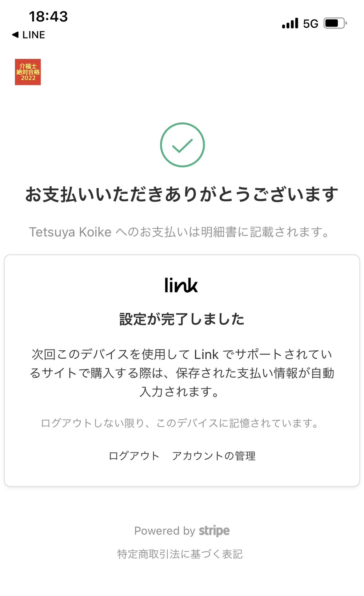This screenshot has width=364, height=596.
Task: Tap the LINE app return label
Action: [x=34, y=35]
